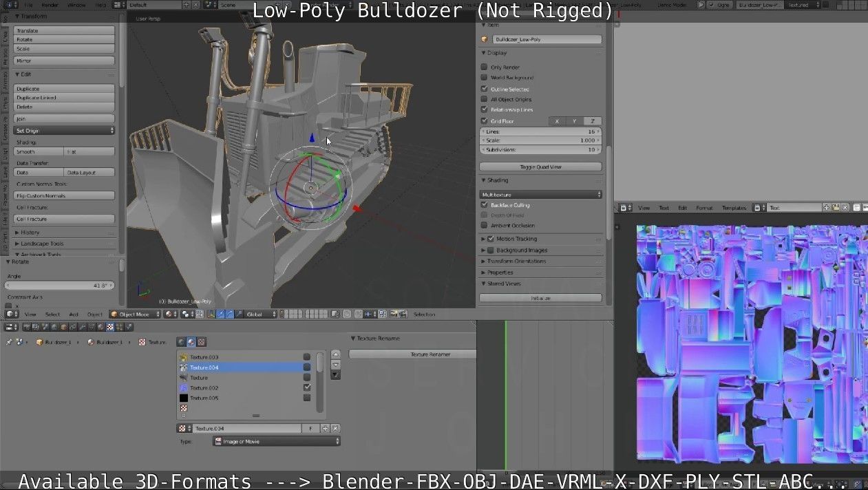Open text file folder icon
868x490 pixels.
point(836,207)
